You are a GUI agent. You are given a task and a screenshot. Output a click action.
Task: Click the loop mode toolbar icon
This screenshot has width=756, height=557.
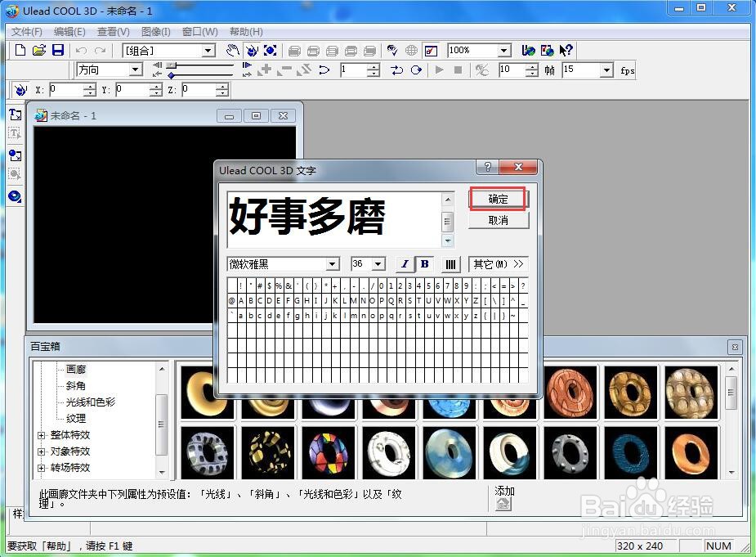coord(397,70)
